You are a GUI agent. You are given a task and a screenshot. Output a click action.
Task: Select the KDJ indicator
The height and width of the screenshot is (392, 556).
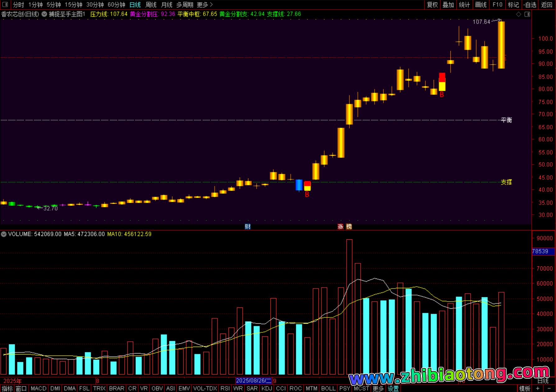tap(267, 388)
